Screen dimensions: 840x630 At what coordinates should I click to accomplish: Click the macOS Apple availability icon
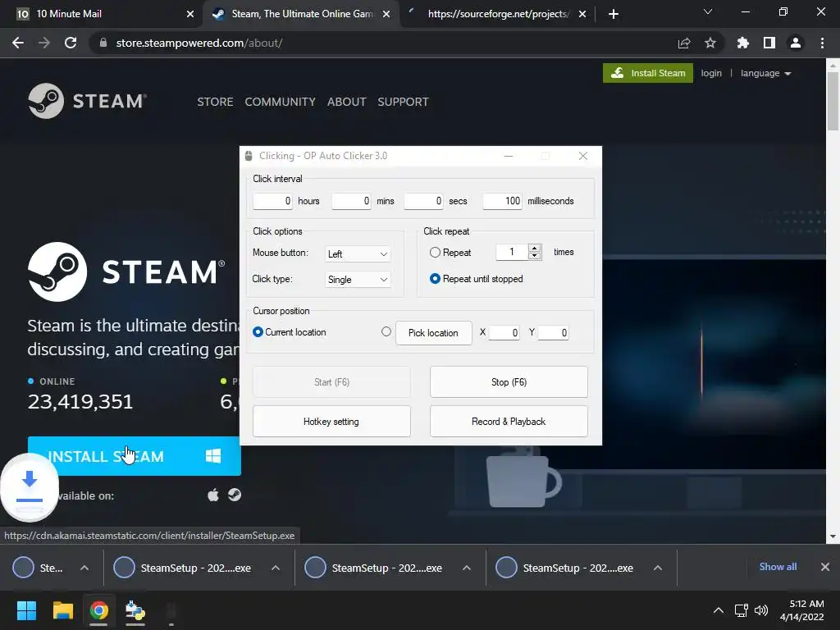tap(213, 495)
